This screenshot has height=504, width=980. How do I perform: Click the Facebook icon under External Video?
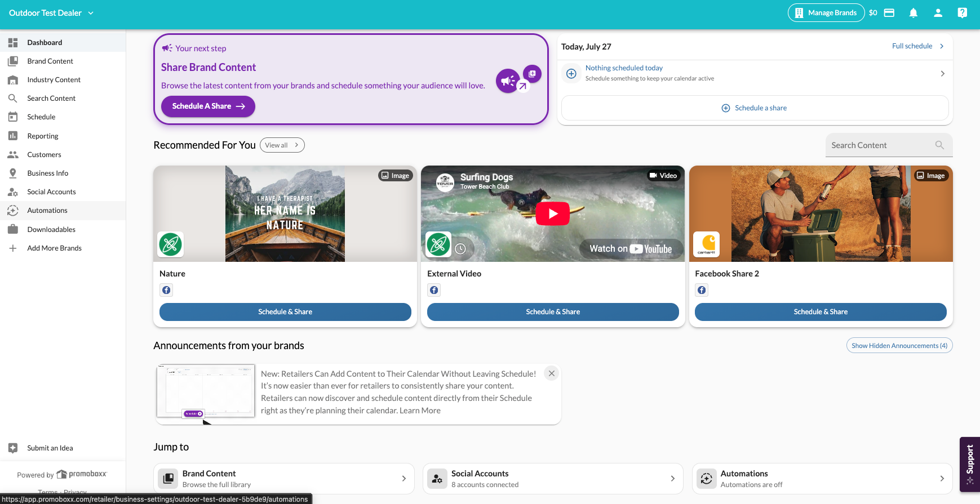(x=434, y=290)
